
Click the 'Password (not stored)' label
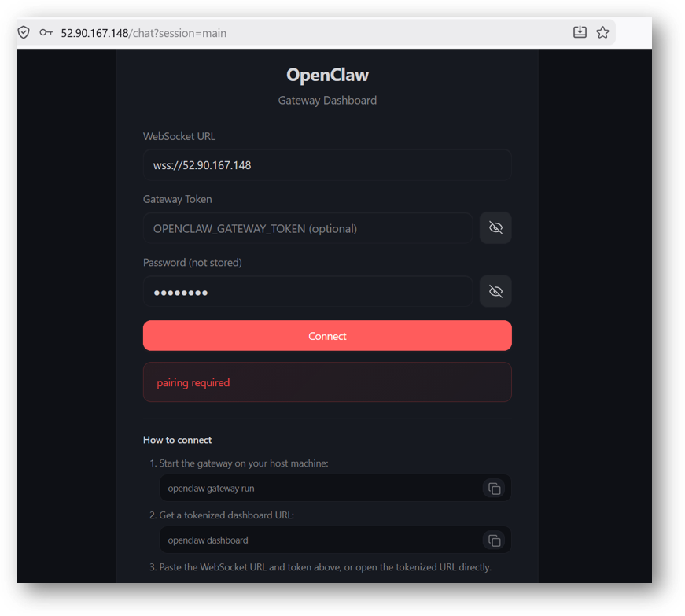click(192, 263)
